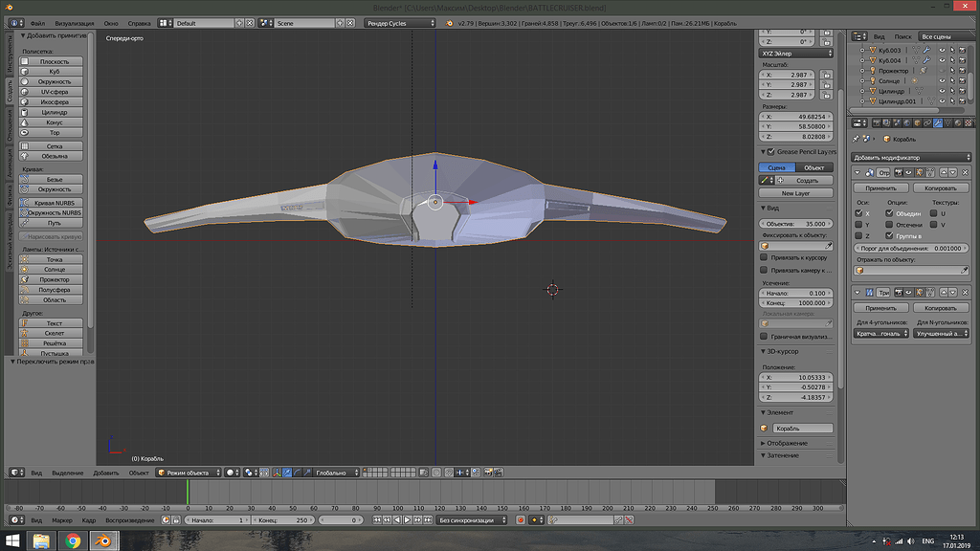Viewport: 980px width, 551px height.
Task: Collapse the Mirror modifier panel arrow
Action: 857,172
